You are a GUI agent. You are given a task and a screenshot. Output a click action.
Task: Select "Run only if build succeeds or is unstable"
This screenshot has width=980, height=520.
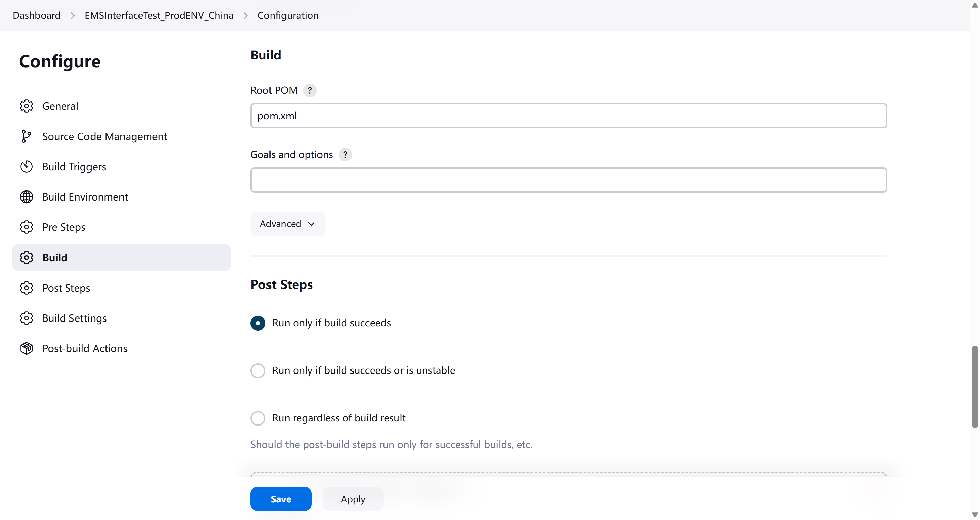pyautogui.click(x=258, y=370)
